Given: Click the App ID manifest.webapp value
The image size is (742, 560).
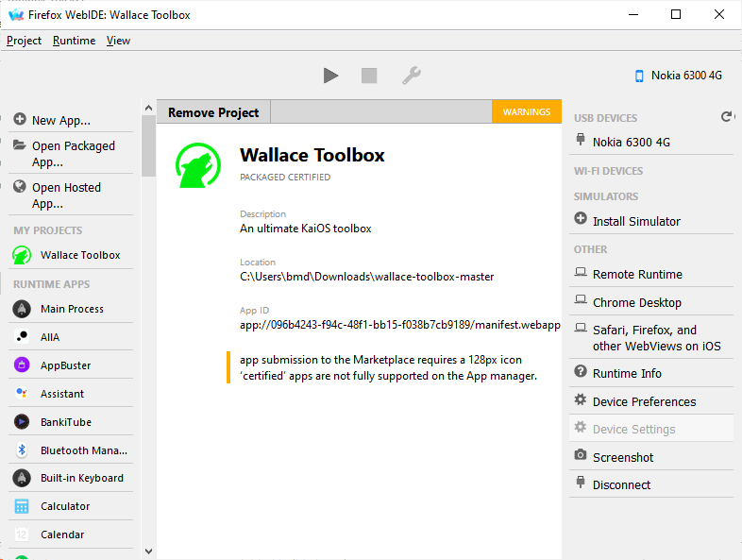Looking at the screenshot, I should coord(400,325).
